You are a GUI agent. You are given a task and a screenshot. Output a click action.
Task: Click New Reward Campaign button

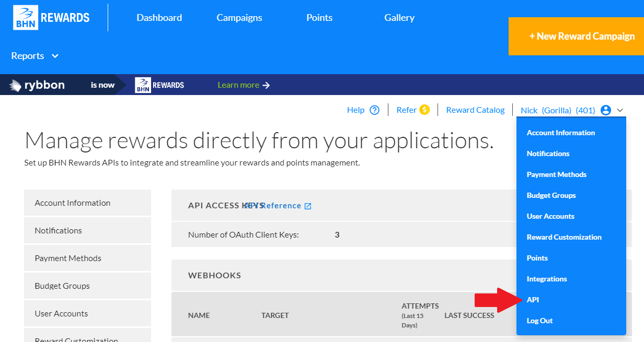click(x=576, y=36)
